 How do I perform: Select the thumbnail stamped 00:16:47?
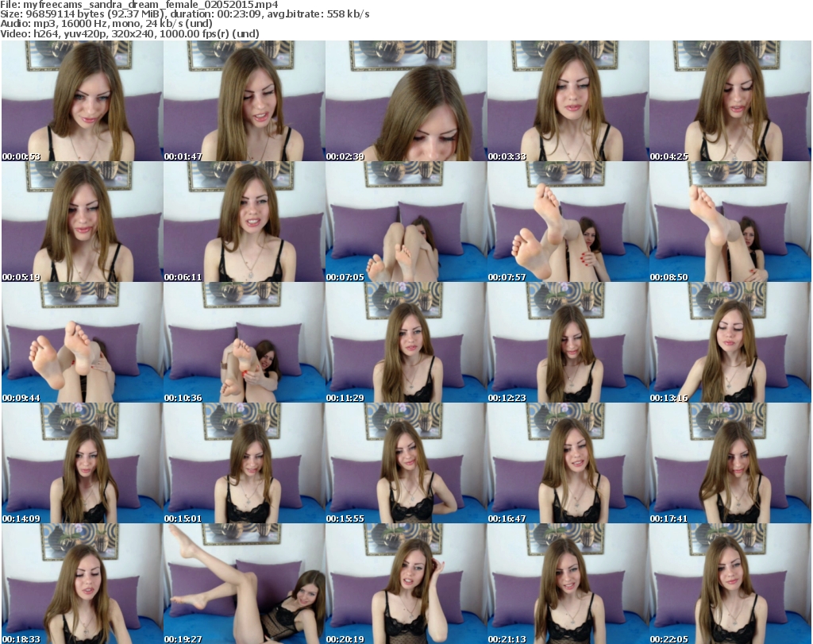point(568,463)
